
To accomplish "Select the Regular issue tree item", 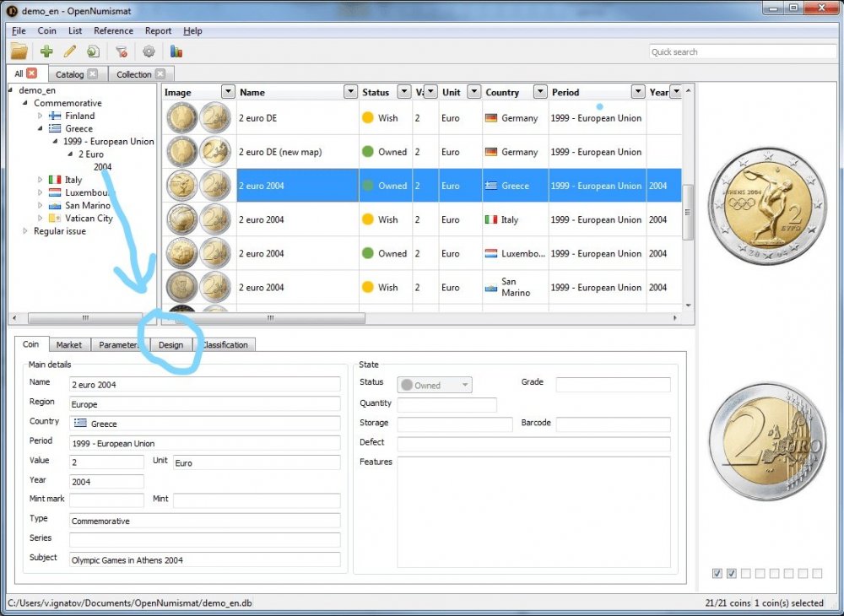I will 59,231.
